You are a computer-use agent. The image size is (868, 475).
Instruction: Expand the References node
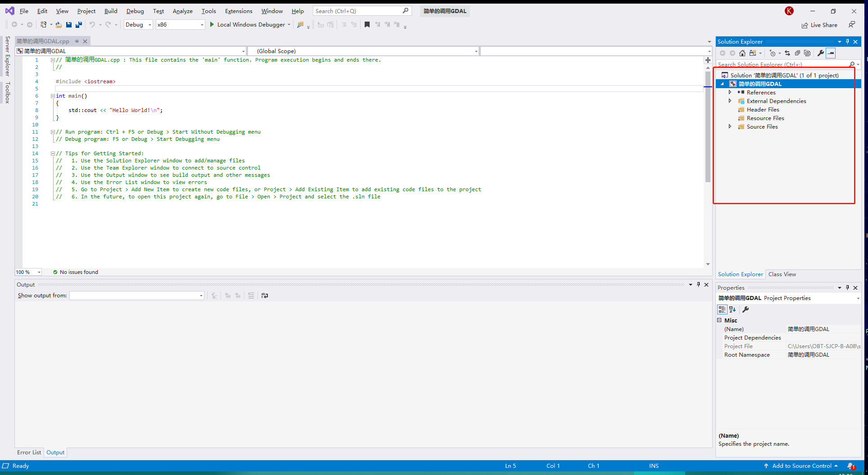tap(730, 92)
